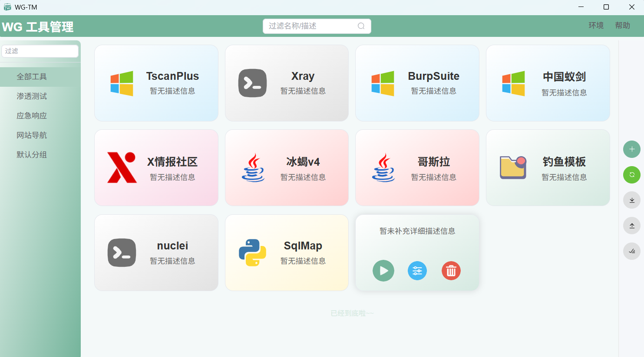Select the BurpSuite tool card
Viewport: 644px width, 357px height.
[x=417, y=83]
